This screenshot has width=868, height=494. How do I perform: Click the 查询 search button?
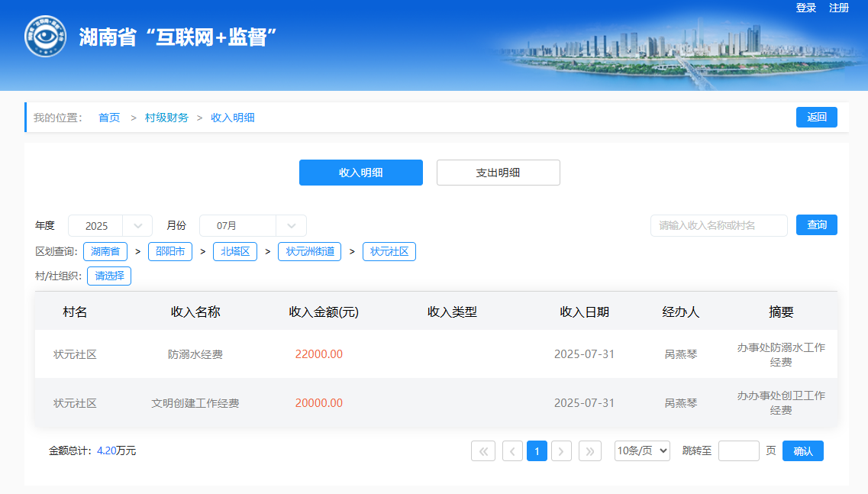click(x=816, y=225)
